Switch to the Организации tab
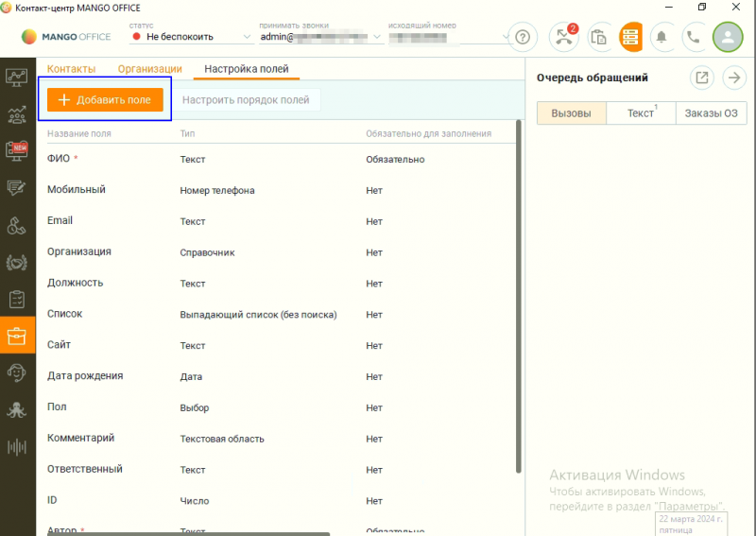The height and width of the screenshot is (536, 756). tap(149, 69)
